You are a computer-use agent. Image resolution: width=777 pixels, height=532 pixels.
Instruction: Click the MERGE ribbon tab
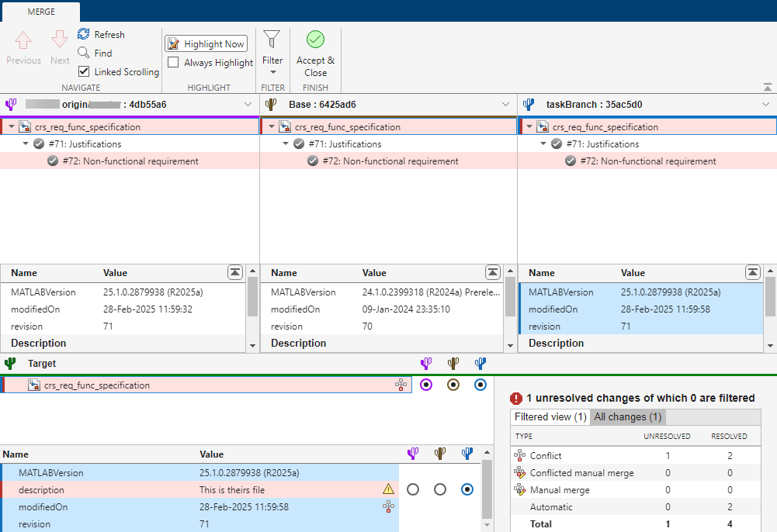click(40, 12)
